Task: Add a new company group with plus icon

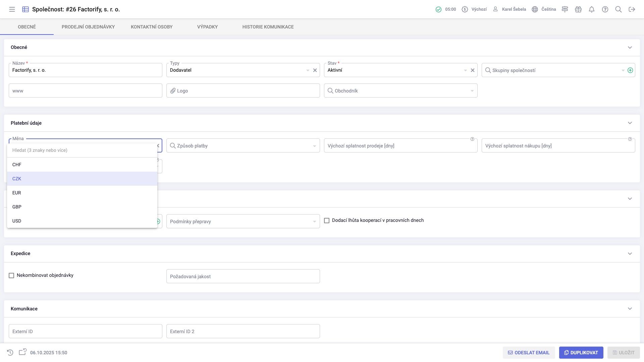Action: click(630, 70)
